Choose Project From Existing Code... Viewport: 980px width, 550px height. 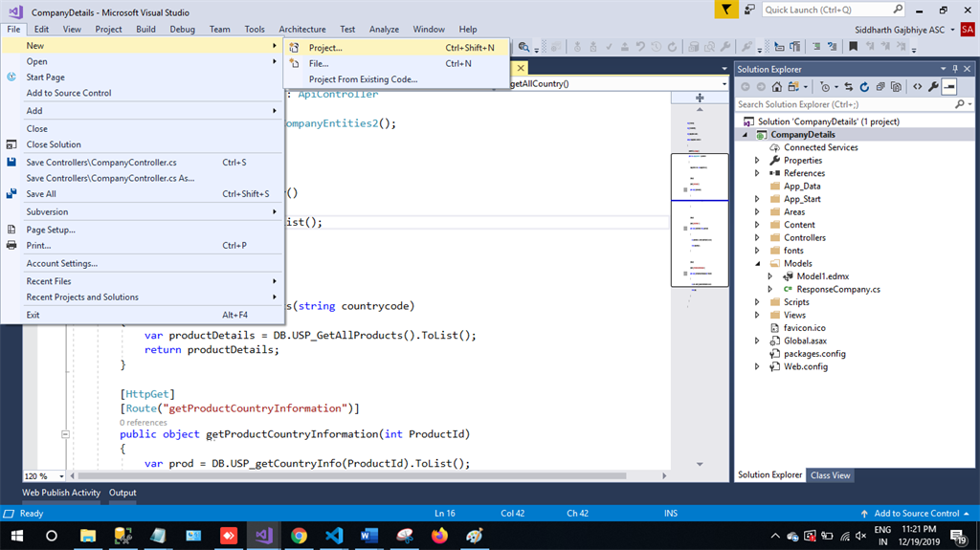tap(363, 79)
